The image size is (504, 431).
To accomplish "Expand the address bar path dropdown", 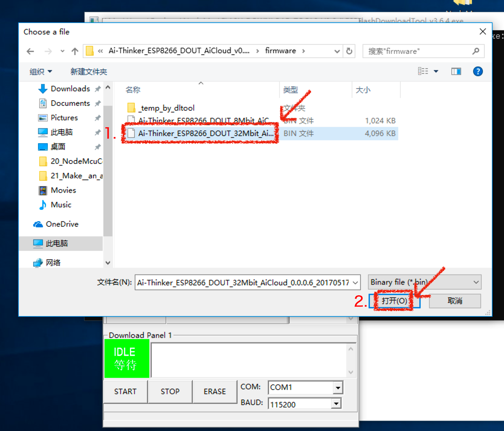I will click(x=337, y=51).
